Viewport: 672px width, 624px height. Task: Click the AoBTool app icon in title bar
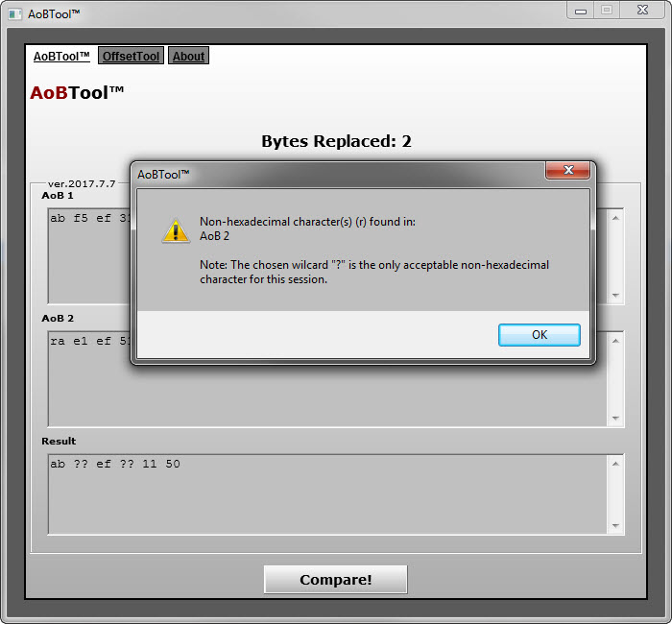(x=14, y=12)
